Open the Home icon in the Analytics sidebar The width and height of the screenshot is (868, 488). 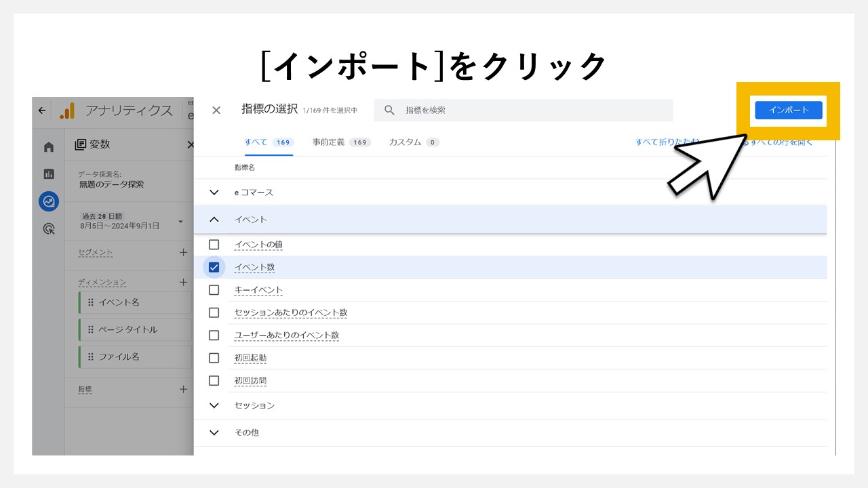(x=48, y=145)
